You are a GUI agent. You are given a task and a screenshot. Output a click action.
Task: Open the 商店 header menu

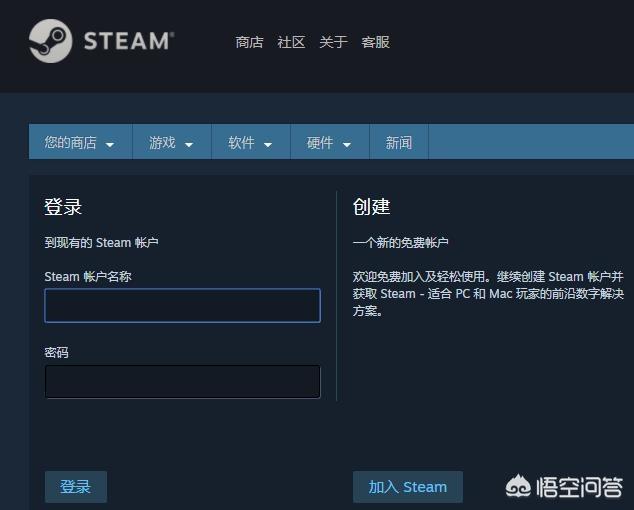point(249,42)
